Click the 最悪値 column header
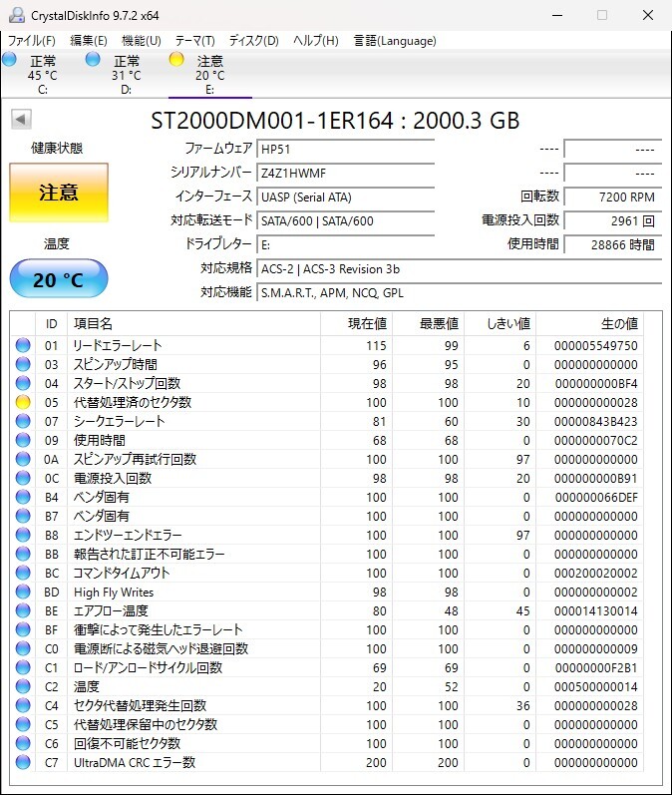Image resolution: width=672 pixels, height=795 pixels. 429,323
